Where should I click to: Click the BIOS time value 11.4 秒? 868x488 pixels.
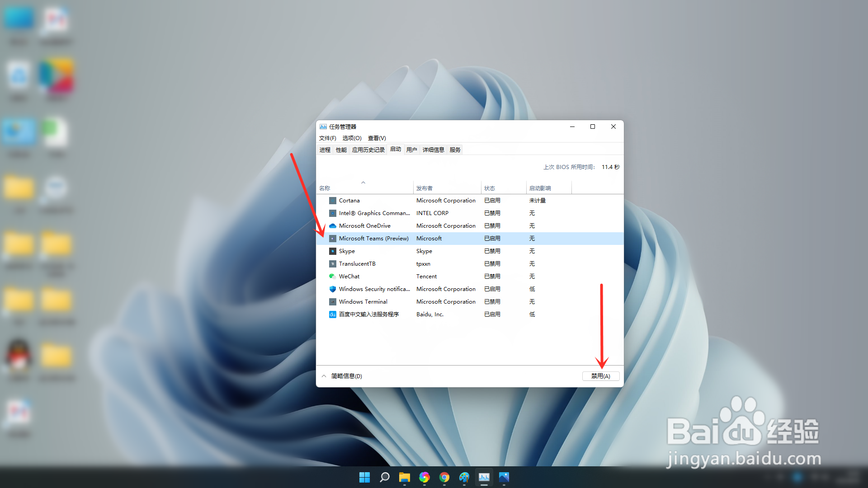(610, 167)
